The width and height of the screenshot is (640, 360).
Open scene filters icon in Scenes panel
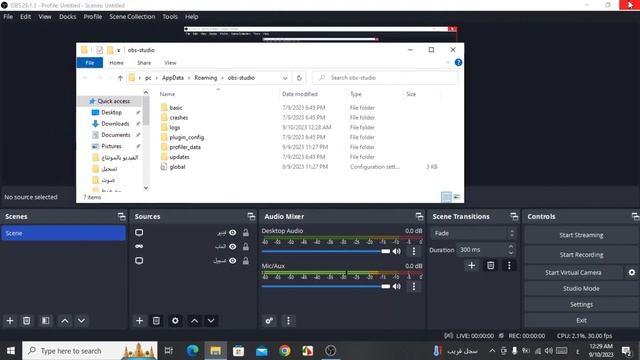point(46,321)
